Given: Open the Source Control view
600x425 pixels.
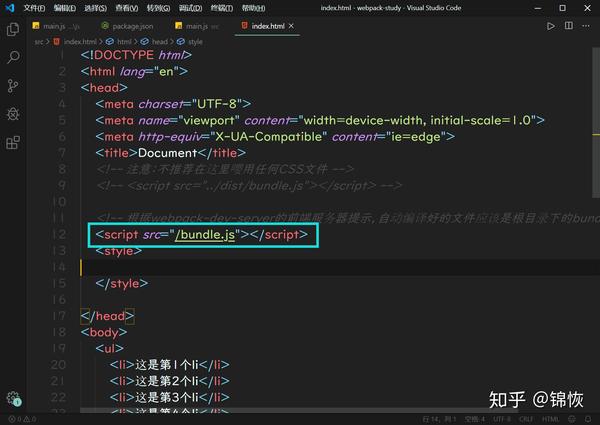Looking at the screenshot, I should pos(13,86).
